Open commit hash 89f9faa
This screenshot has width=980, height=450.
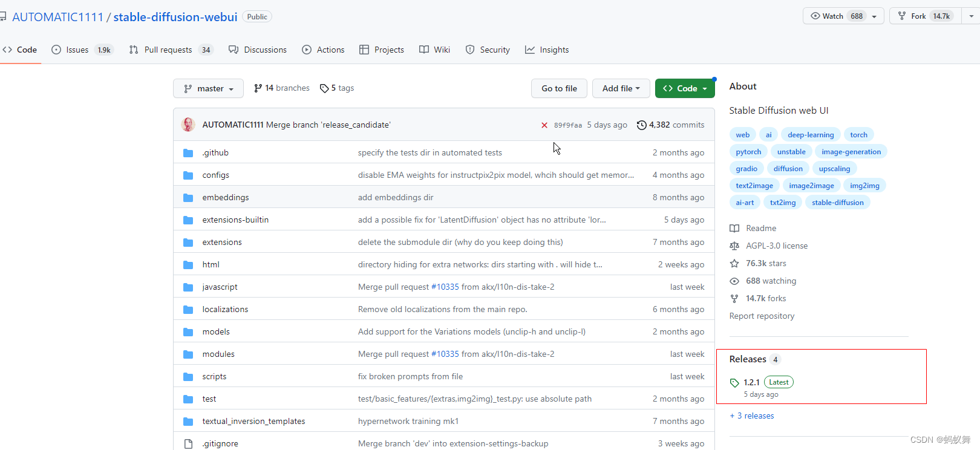click(568, 125)
